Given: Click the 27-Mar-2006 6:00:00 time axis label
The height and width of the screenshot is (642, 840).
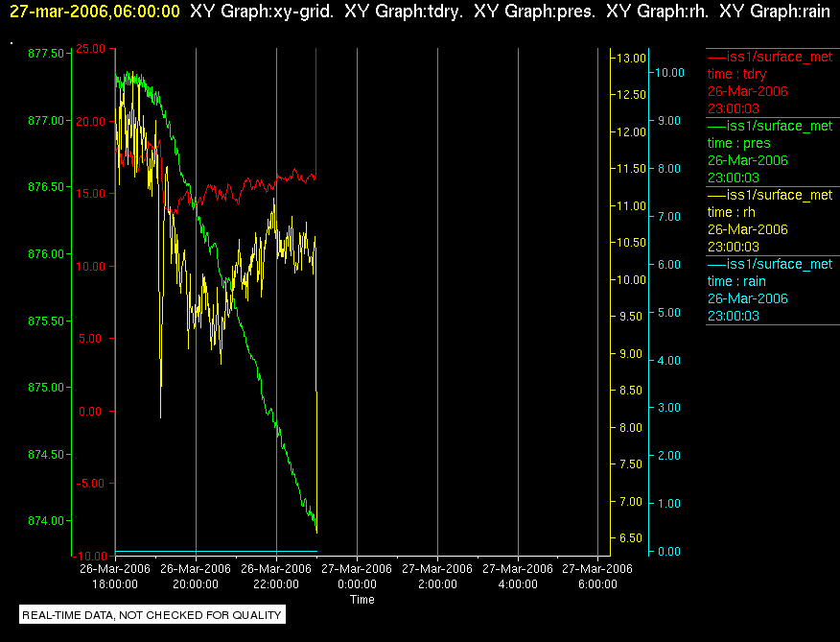Looking at the screenshot, I should 597,577.
